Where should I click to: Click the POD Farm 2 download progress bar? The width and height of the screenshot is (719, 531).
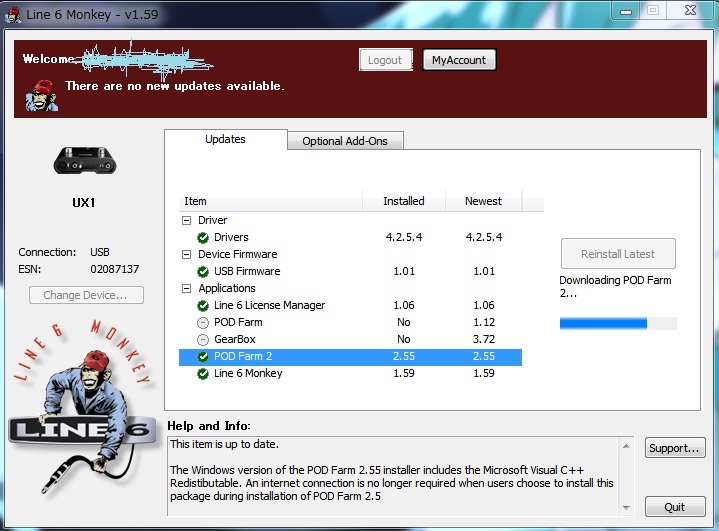[618, 323]
